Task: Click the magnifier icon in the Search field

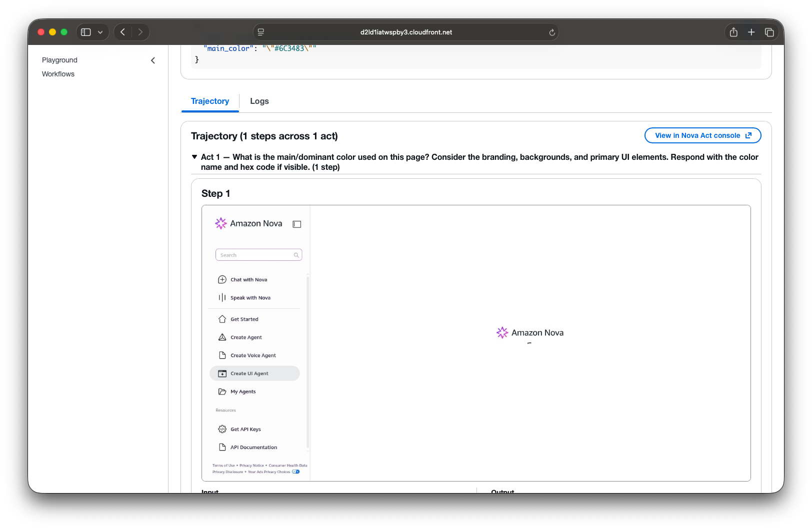Action: click(x=296, y=255)
